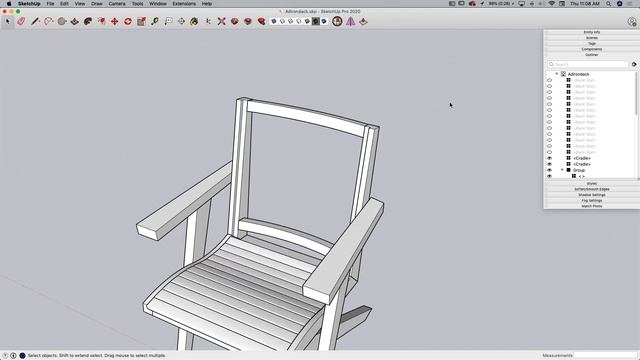
Task: Click the Zoom Extents tool
Action: 221,21
